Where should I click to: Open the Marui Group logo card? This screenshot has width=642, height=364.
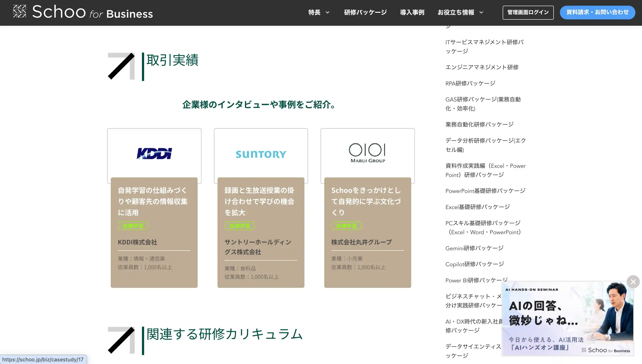point(368,153)
